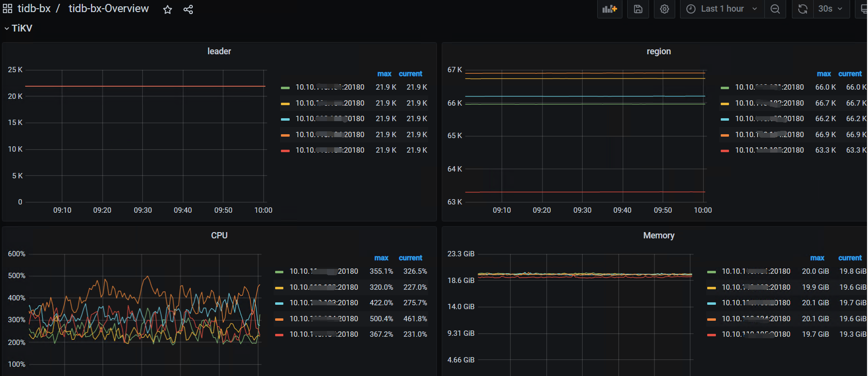Toggle the region series showing 63.3 K
Screen dimensions: 868x376
[x=769, y=150]
